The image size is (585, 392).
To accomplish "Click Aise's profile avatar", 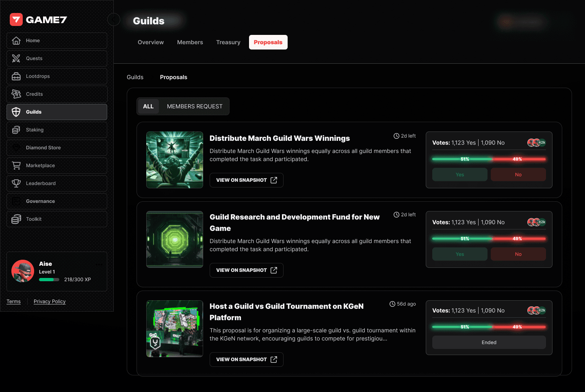I will point(23,271).
